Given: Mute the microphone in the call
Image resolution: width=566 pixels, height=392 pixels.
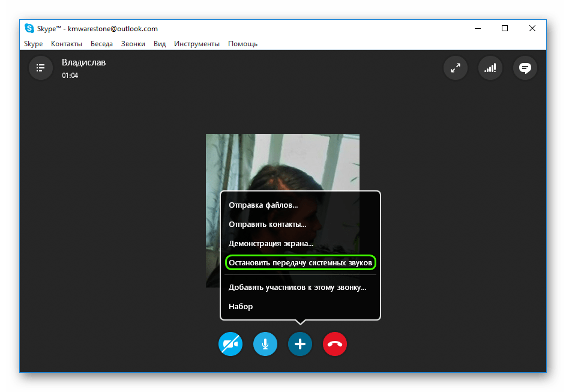Looking at the screenshot, I should tap(265, 344).
